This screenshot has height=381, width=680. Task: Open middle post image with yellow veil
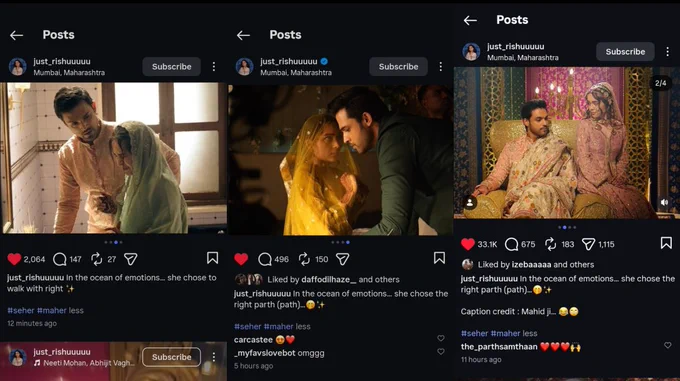tap(340, 160)
